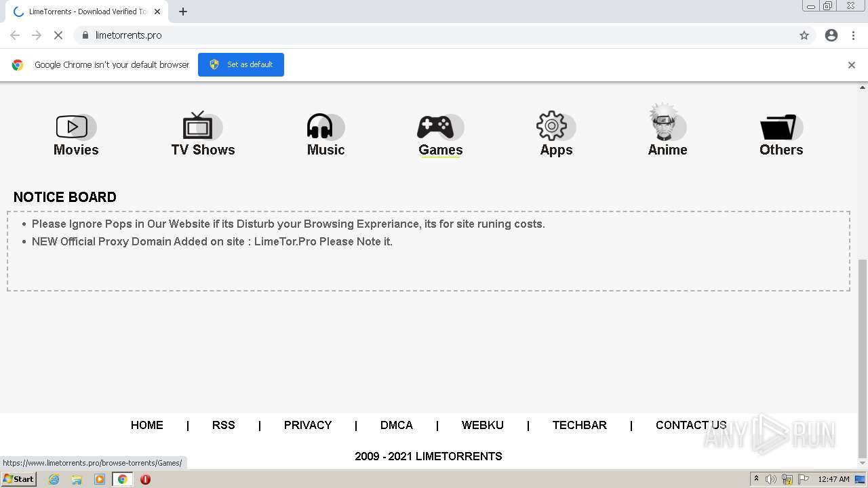
Task: Open the WEBKU footer link
Action: tap(483, 425)
